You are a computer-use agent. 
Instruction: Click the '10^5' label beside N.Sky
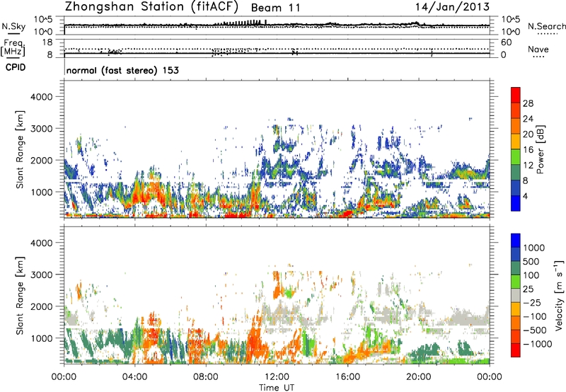tap(43, 19)
